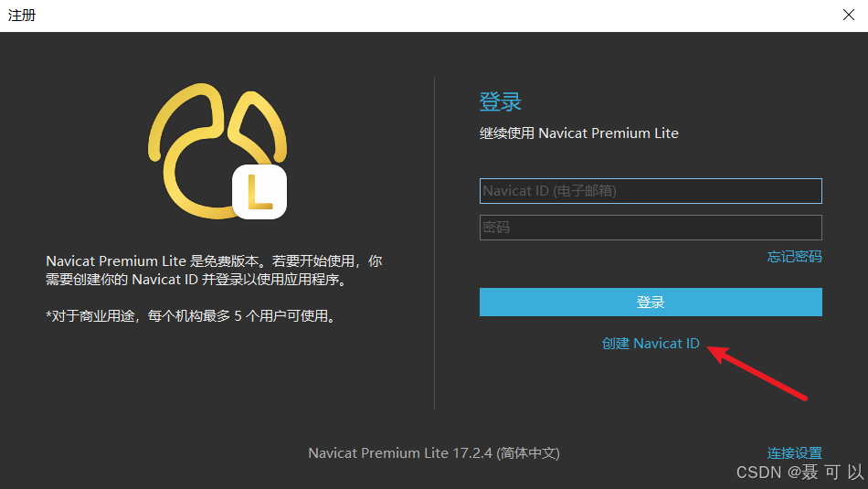Click the 继续使用 Navicat Premium Lite subtitle
868x489 pixels.
pyautogui.click(x=578, y=133)
